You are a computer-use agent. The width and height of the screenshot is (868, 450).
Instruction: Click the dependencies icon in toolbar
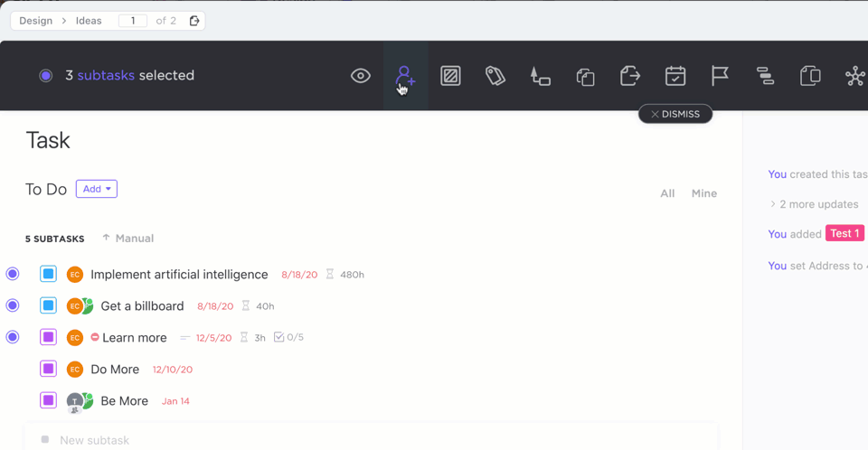click(765, 76)
